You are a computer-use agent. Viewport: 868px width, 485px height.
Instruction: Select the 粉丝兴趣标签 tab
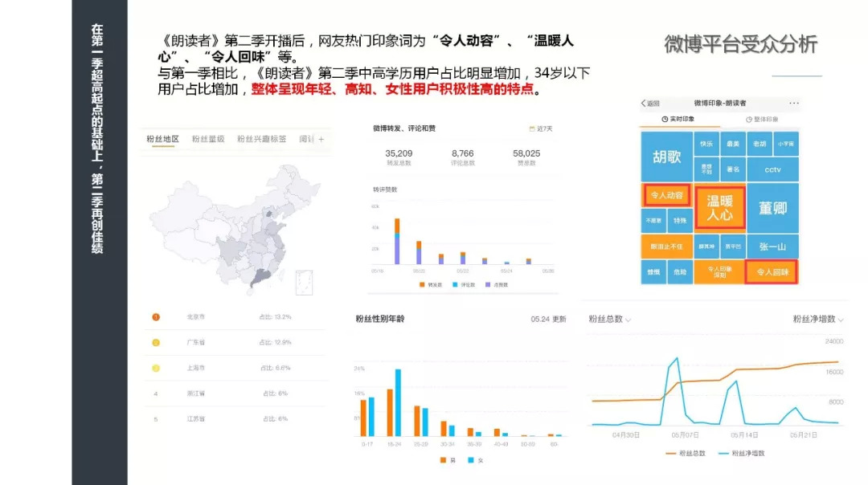click(x=262, y=140)
